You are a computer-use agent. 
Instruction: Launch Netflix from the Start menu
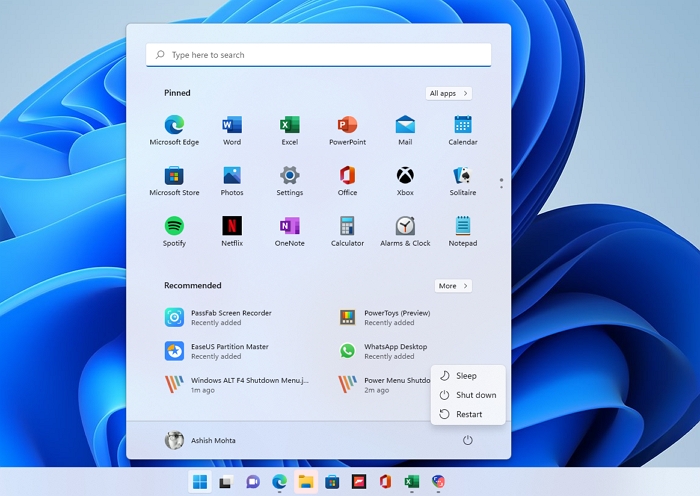click(x=232, y=231)
